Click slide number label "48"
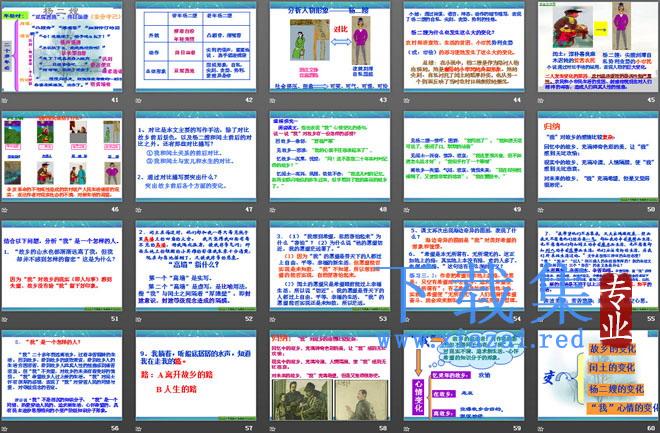The image size is (660, 433). (x=383, y=210)
